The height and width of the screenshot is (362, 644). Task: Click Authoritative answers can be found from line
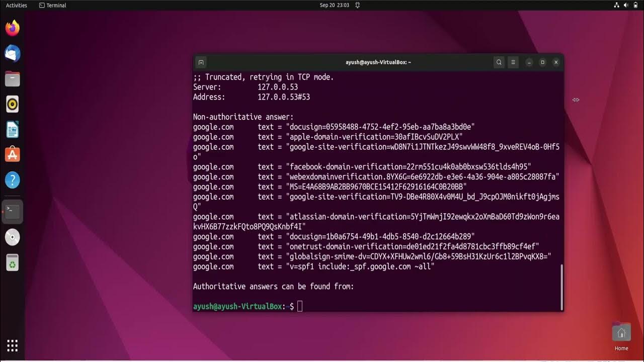[274, 287]
